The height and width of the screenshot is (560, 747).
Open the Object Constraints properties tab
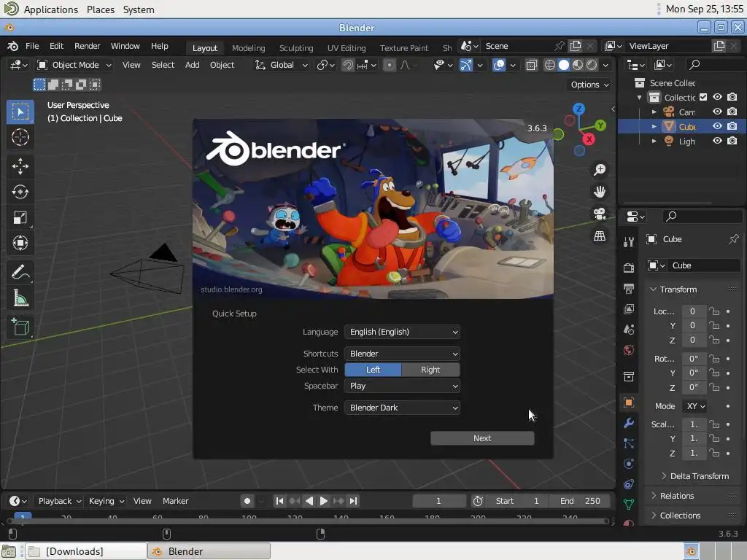(x=628, y=484)
